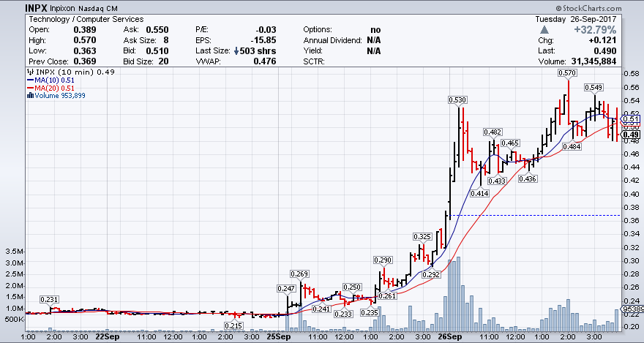Click the blue 0.51 moving average axis tag
644x343 pixels.
pos(632,119)
